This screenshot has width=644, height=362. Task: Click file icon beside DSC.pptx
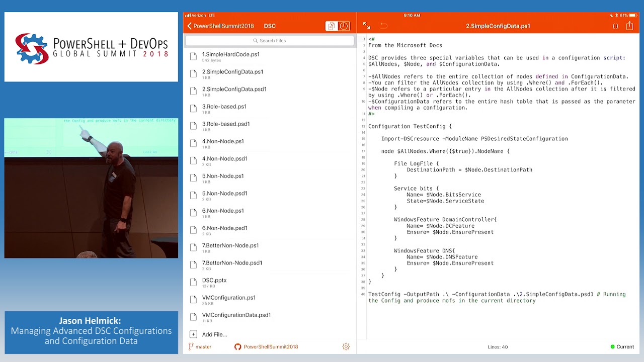click(193, 282)
